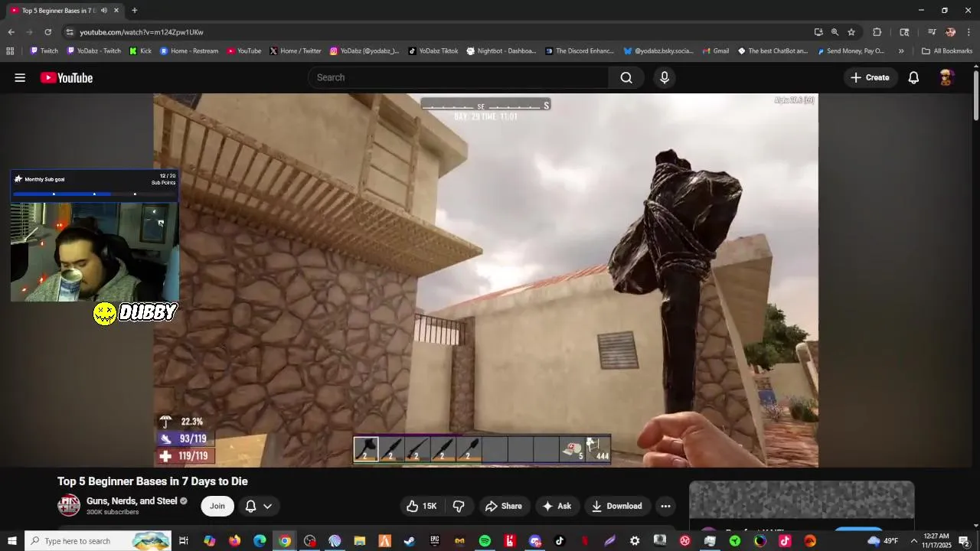Open more actions three-dot menu
980x551 pixels.
[665, 506]
